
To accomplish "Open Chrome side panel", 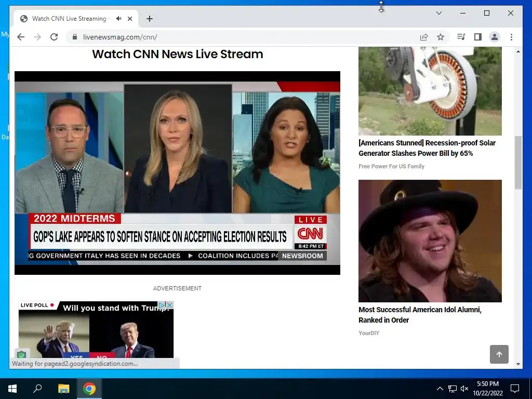I will pos(478,37).
